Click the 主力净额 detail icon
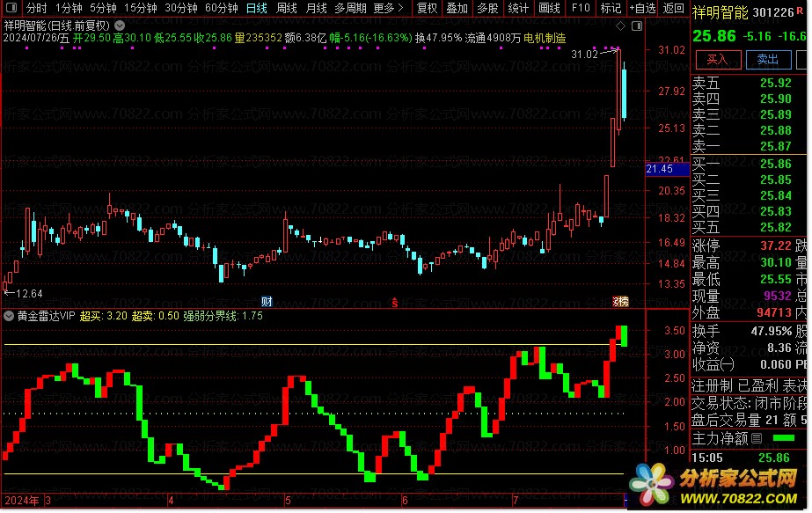 [x=757, y=439]
